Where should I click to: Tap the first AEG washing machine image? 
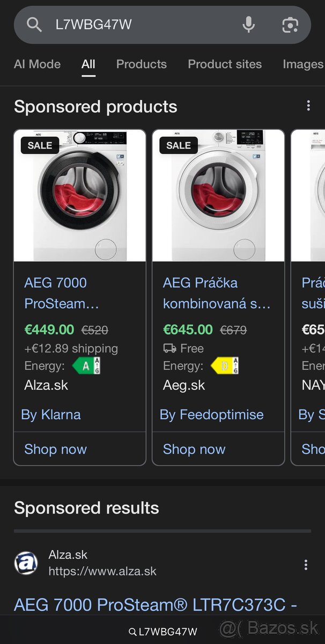pyautogui.click(x=79, y=195)
